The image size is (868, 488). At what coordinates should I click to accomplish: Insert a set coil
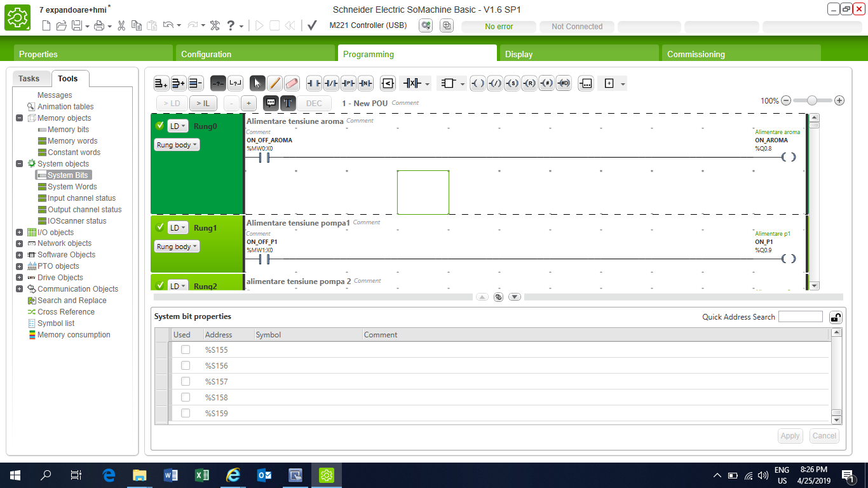tap(512, 83)
